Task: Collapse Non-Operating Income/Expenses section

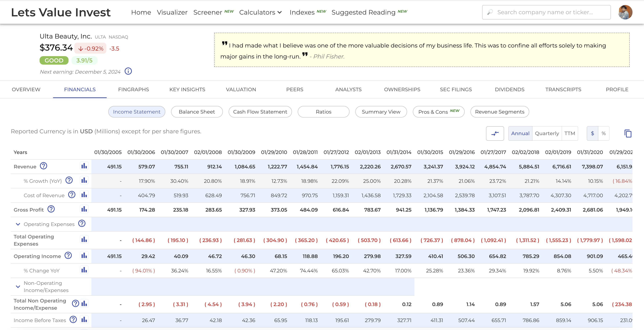Action: click(18, 287)
